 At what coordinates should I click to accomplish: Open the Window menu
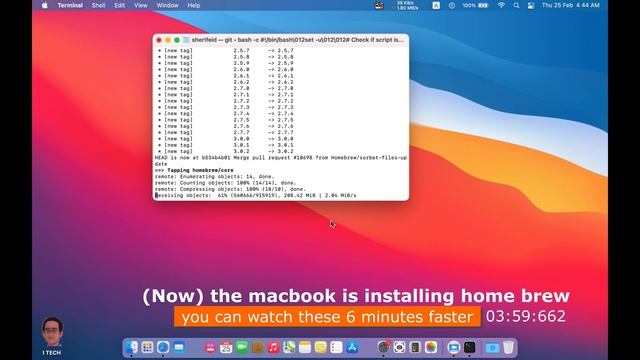(x=167, y=5)
